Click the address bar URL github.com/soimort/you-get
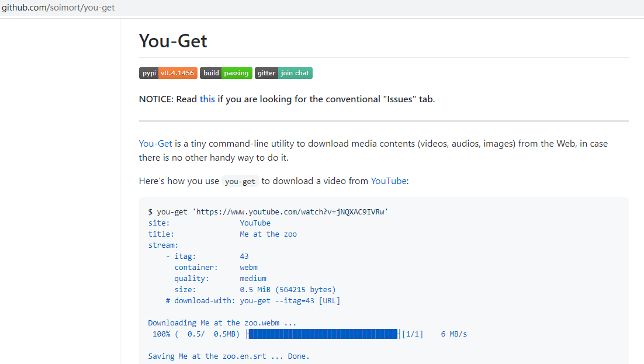Viewport: 644px width, 364px height. (x=58, y=8)
